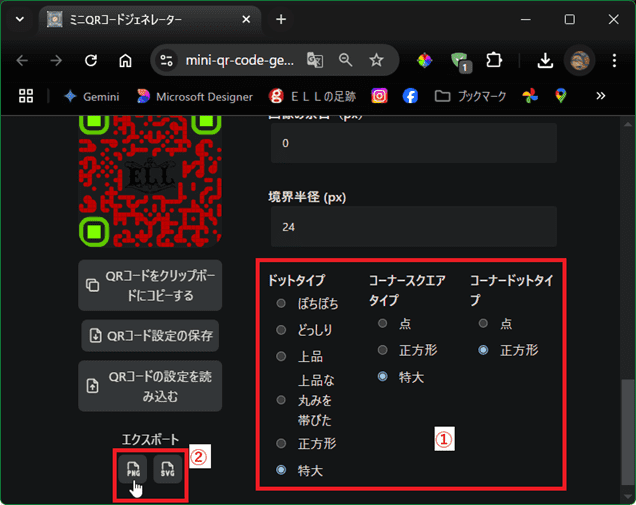The height and width of the screenshot is (505, 636).
Task: Click the Chrome downloads icon
Action: click(x=545, y=60)
